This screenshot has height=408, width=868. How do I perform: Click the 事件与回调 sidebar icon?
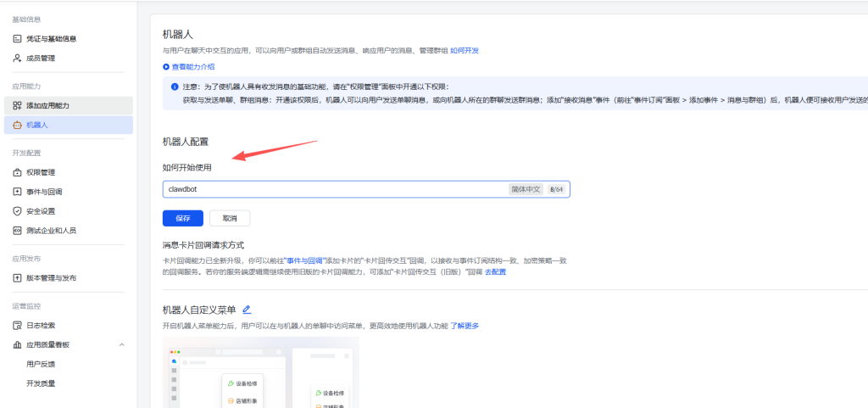[x=17, y=192]
